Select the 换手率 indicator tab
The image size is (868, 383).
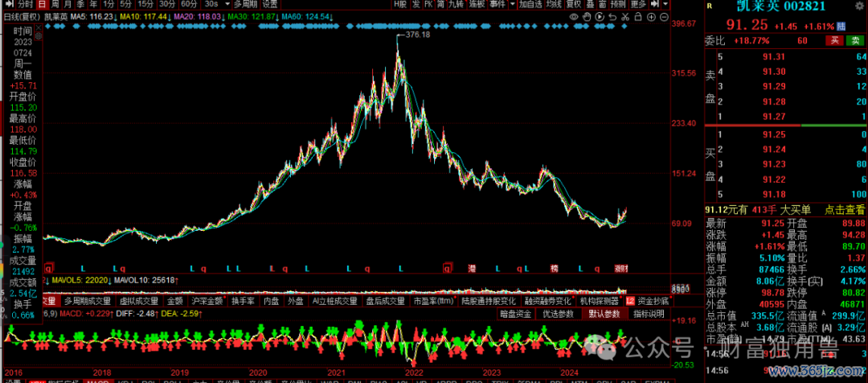pos(243,301)
